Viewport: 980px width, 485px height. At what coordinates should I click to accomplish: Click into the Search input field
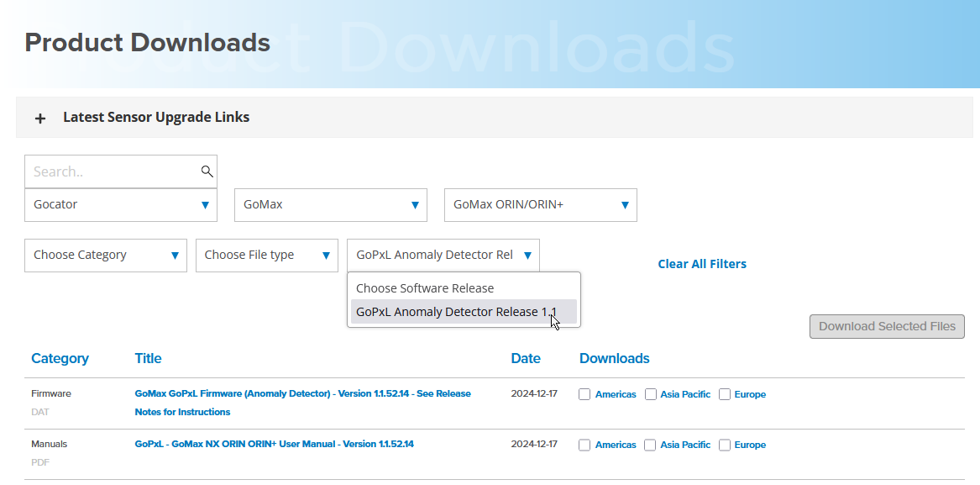pos(113,171)
